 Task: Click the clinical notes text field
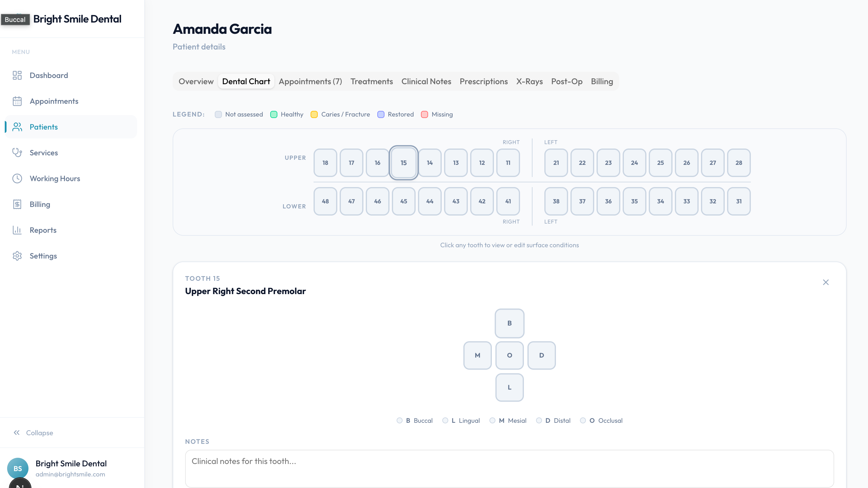[509, 468]
